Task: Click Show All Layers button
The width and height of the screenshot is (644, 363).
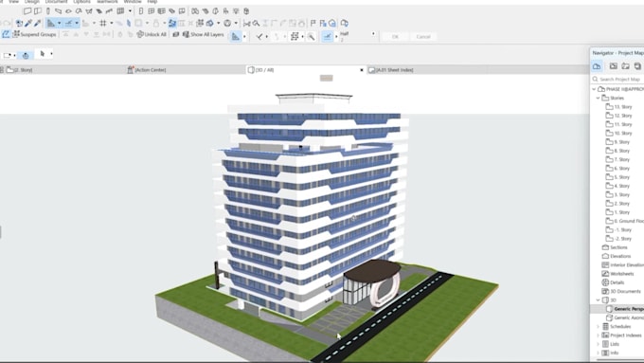Action: [204, 34]
